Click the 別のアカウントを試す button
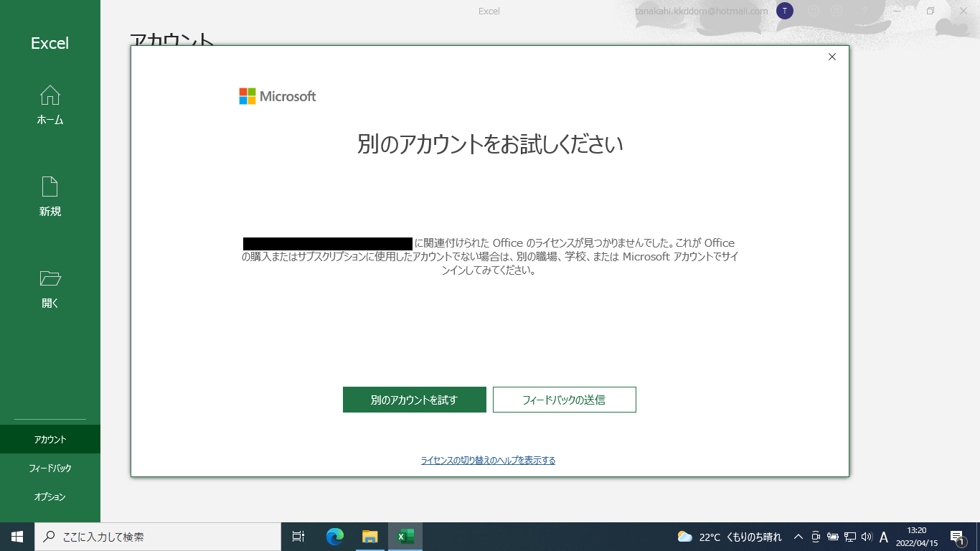This screenshot has height=551, width=980. [x=415, y=400]
